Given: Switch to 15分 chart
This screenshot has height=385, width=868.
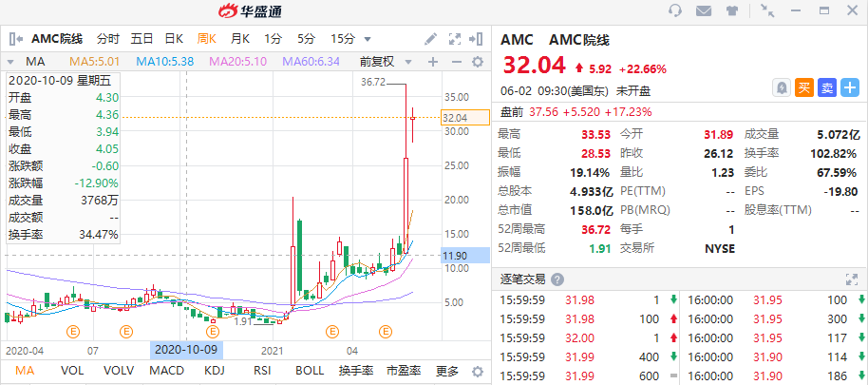Looking at the screenshot, I should tap(343, 39).
